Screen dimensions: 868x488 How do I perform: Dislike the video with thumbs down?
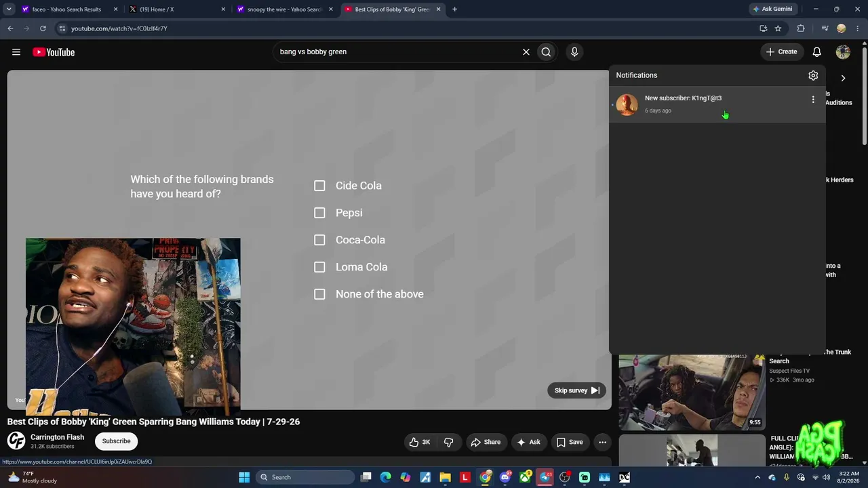tap(449, 442)
